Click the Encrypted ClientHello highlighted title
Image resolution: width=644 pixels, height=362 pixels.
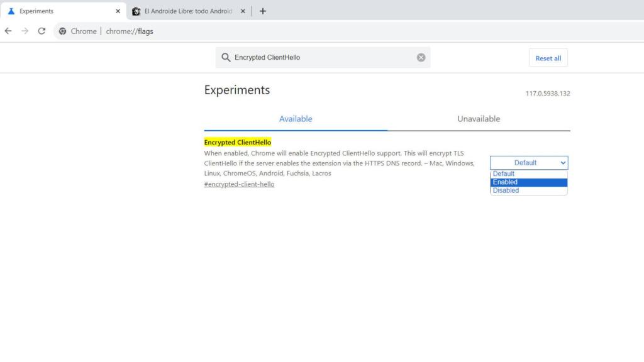point(237,143)
